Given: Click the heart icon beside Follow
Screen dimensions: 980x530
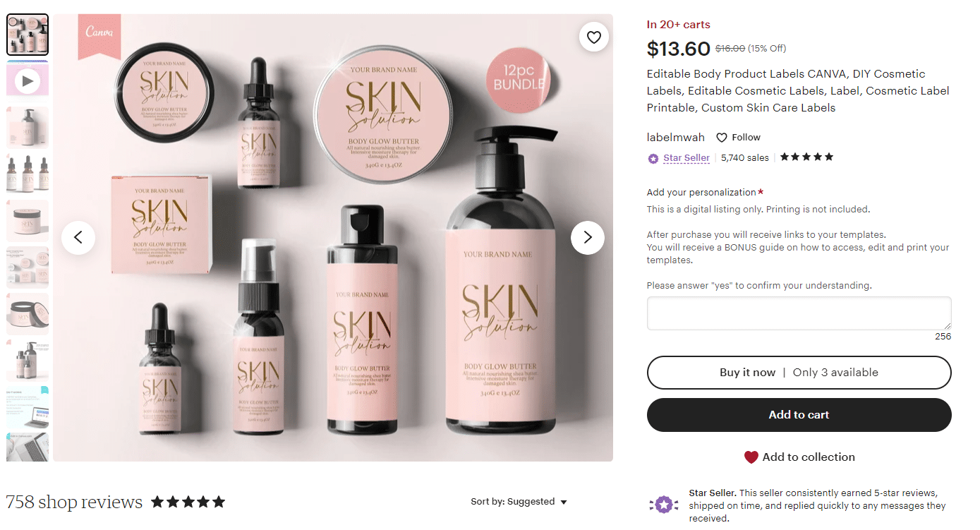Looking at the screenshot, I should click(722, 138).
